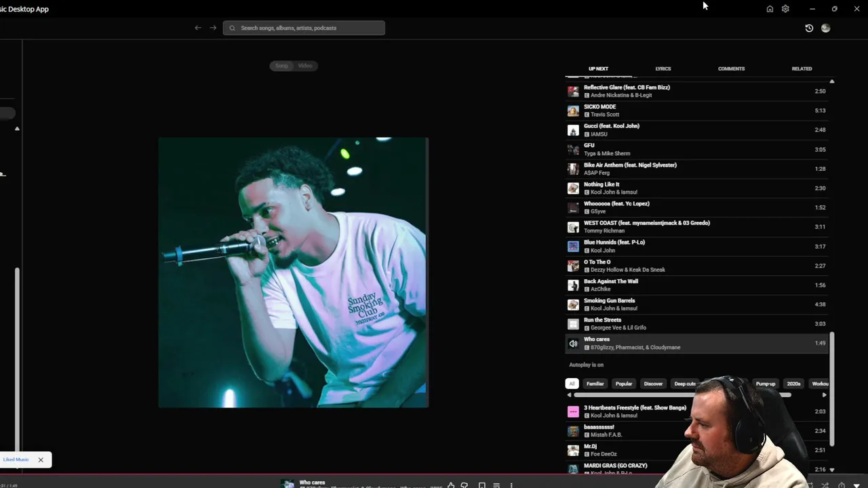This screenshot has height=488, width=868.
Task: Select the All filter chip
Action: [572, 384]
